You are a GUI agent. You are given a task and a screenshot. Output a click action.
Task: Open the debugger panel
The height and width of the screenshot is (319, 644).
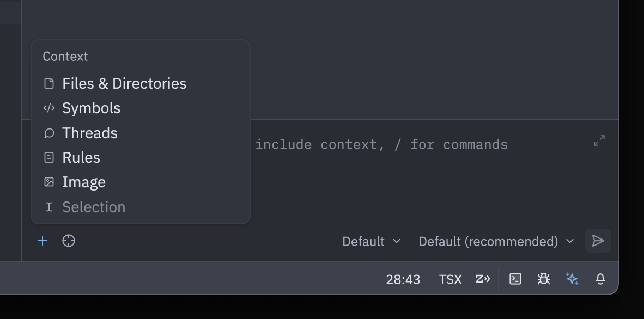click(543, 279)
